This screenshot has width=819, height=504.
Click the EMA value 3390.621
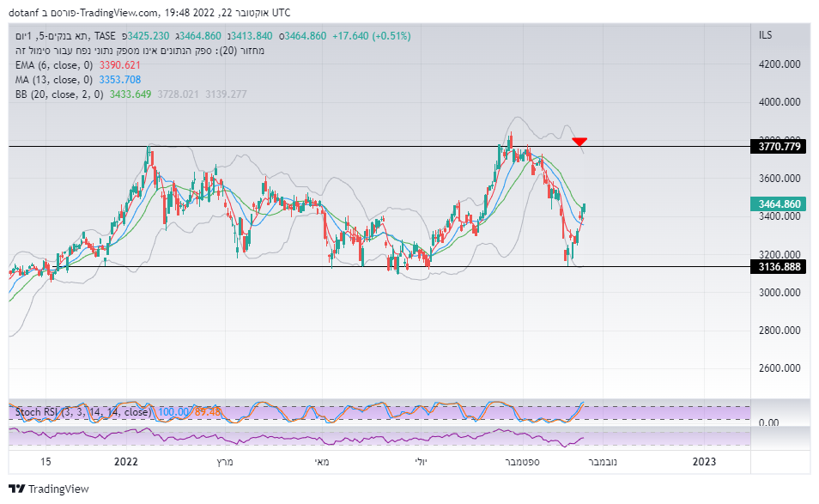[120, 65]
